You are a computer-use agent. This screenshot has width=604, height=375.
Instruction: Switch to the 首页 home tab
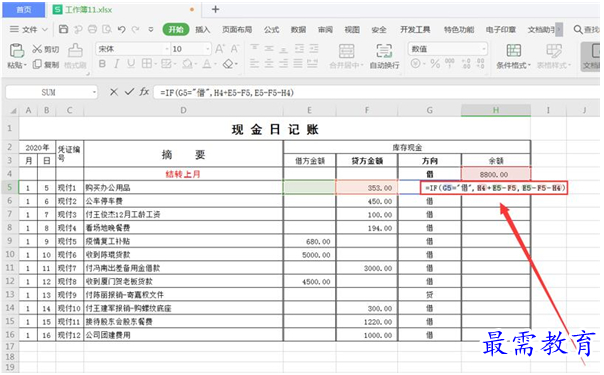(23, 10)
